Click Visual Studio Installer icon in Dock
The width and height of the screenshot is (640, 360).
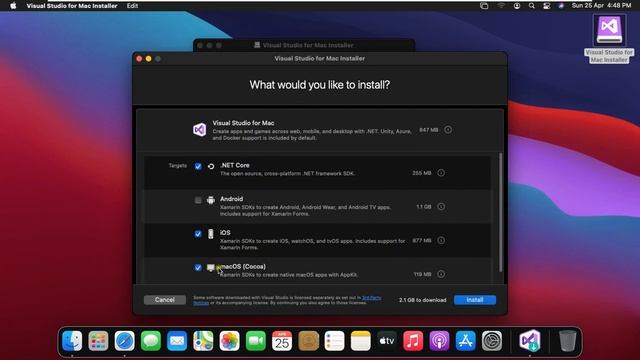[530, 341]
